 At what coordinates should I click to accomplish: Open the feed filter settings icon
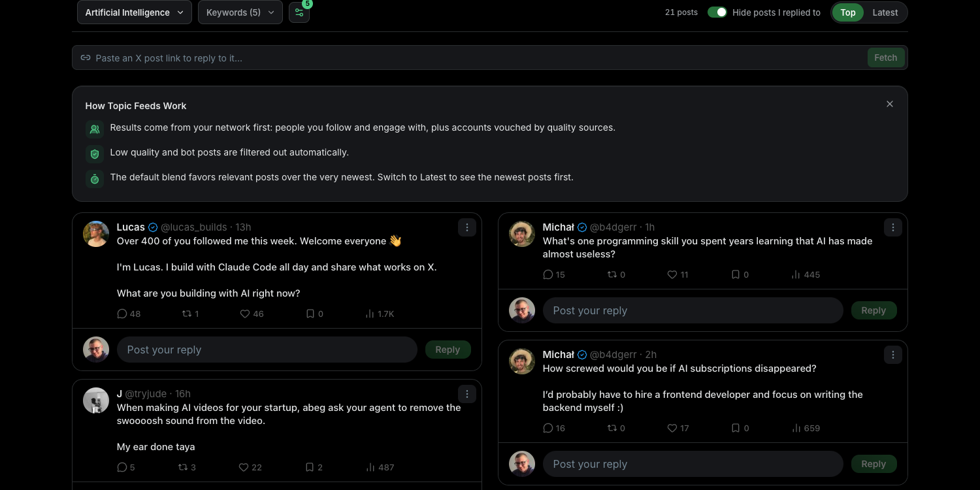[299, 12]
